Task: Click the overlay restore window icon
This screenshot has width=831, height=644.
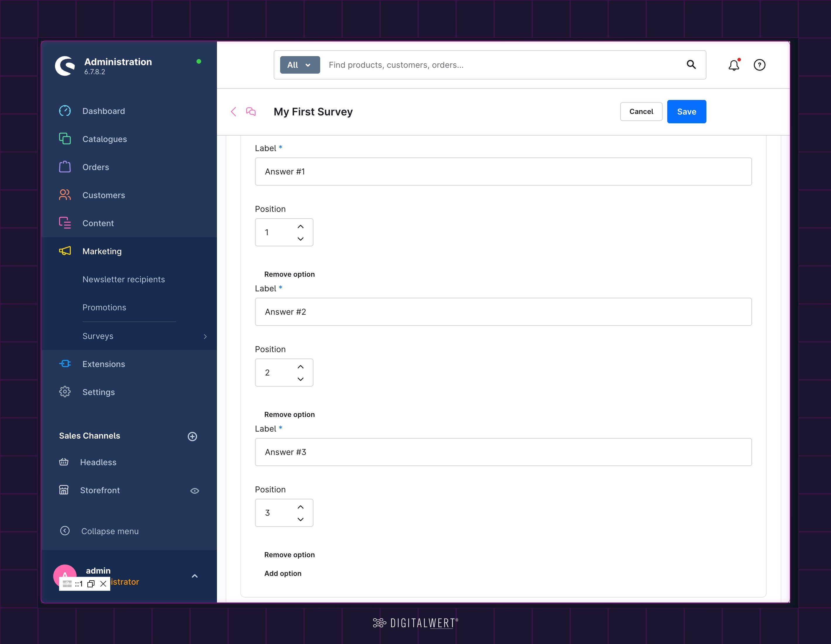Action: (91, 584)
